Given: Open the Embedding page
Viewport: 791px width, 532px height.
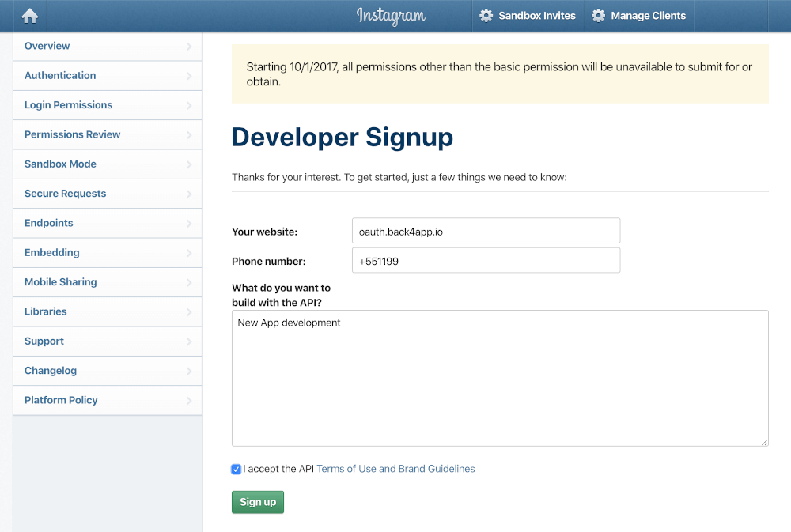Looking at the screenshot, I should 108,253.
